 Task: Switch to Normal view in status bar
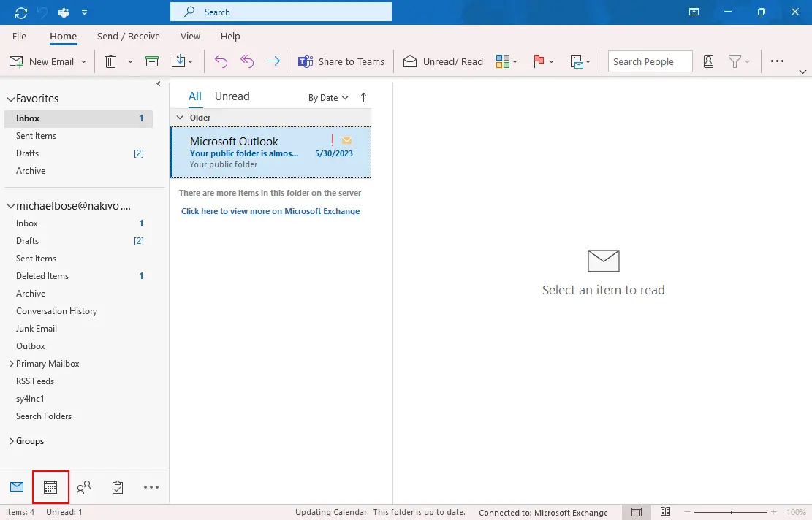(637, 512)
